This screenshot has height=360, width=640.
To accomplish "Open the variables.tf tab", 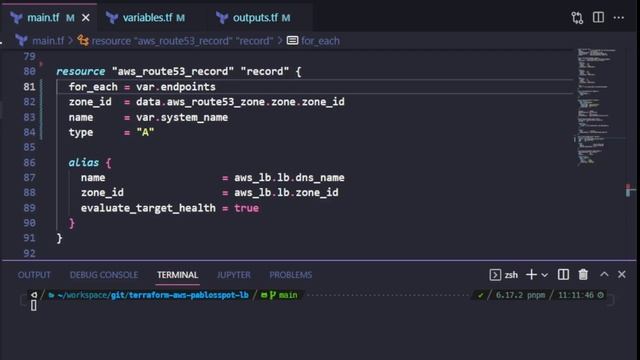I will [x=147, y=18].
